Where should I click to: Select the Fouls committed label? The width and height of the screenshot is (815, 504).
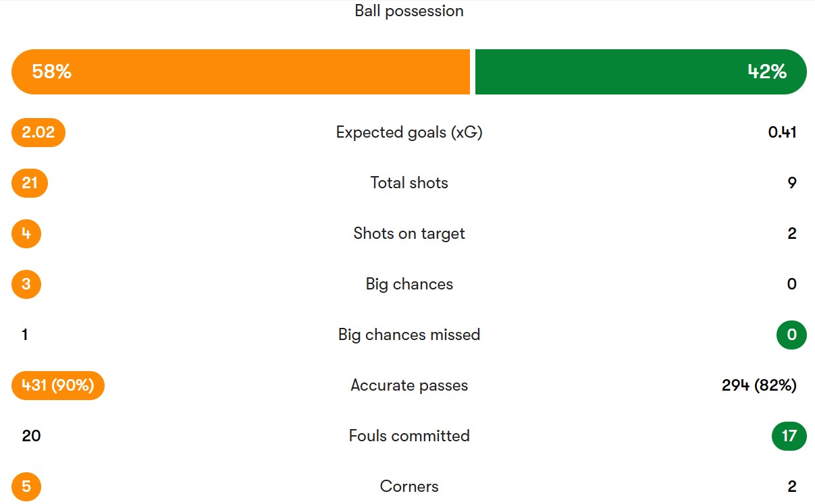[409, 436]
